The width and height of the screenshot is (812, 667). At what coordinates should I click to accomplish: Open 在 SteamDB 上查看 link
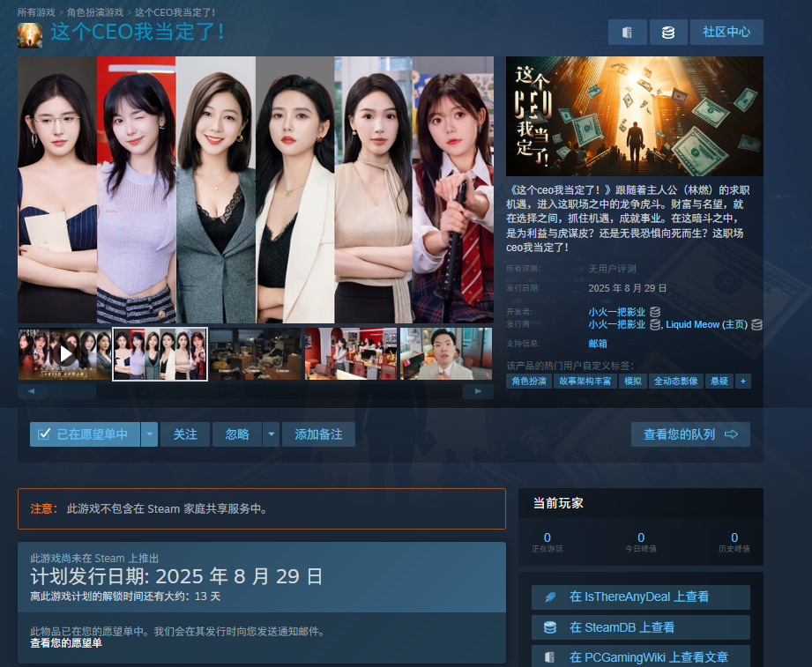[x=641, y=627]
